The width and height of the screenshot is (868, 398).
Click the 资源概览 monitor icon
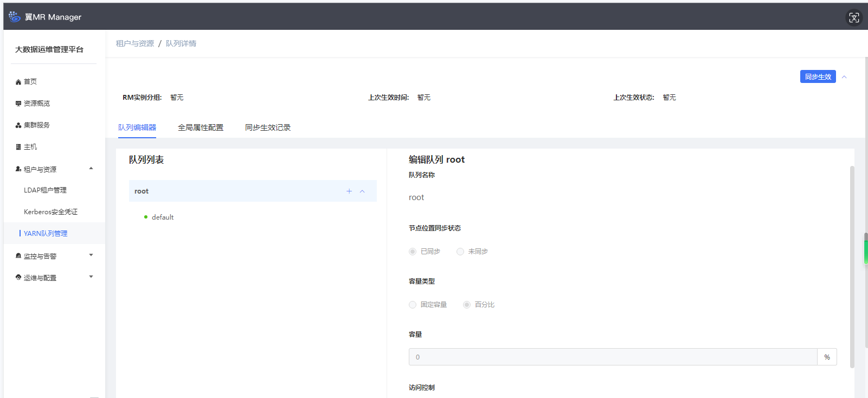pyautogui.click(x=18, y=104)
